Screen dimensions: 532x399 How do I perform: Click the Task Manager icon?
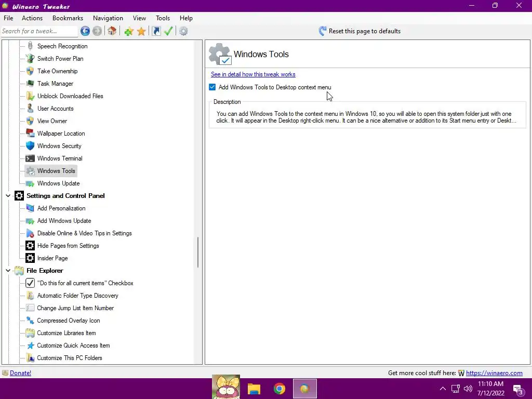point(30,84)
